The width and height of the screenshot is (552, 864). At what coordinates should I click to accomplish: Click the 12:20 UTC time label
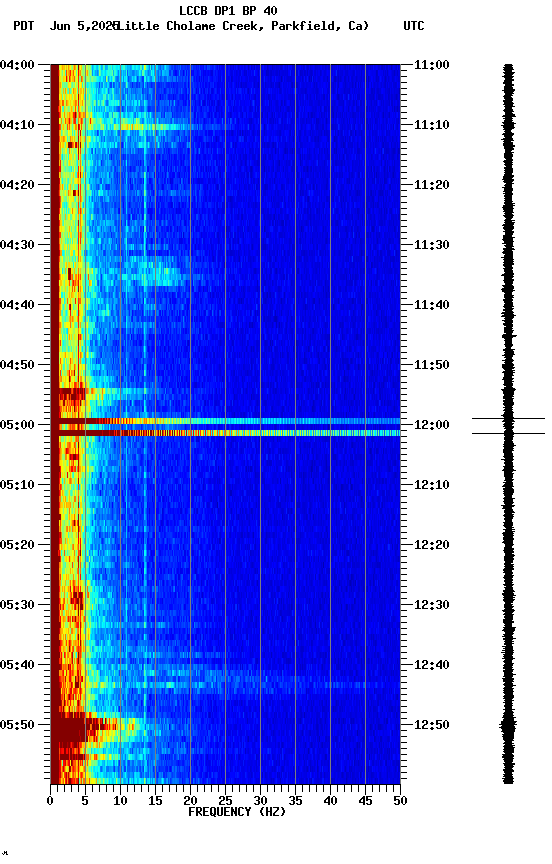click(x=432, y=546)
